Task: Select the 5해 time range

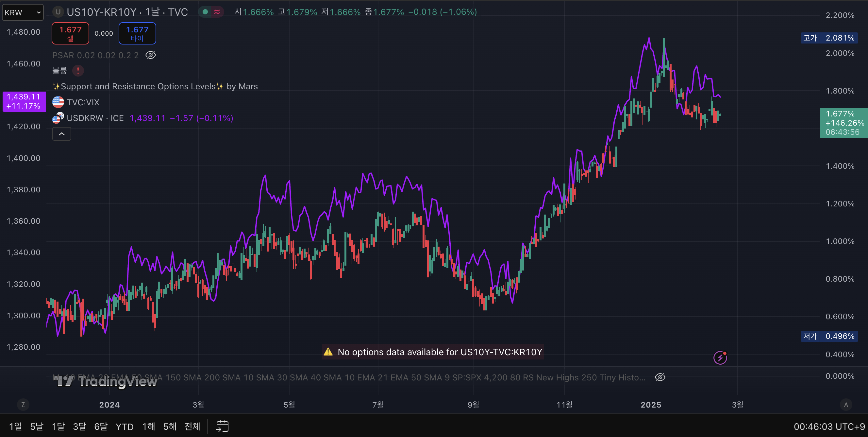Action: [170, 427]
